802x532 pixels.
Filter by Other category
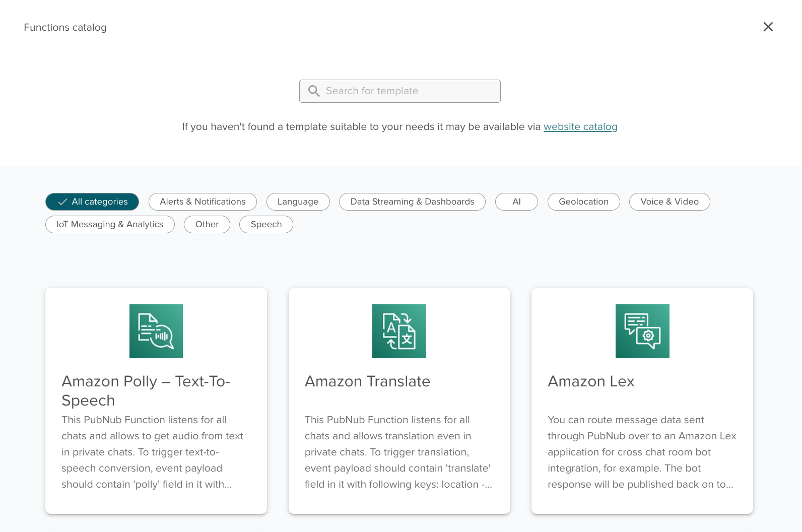tap(207, 224)
